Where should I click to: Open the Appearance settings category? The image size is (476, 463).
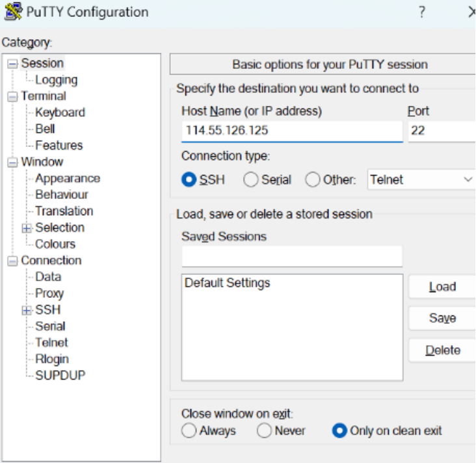pos(68,178)
